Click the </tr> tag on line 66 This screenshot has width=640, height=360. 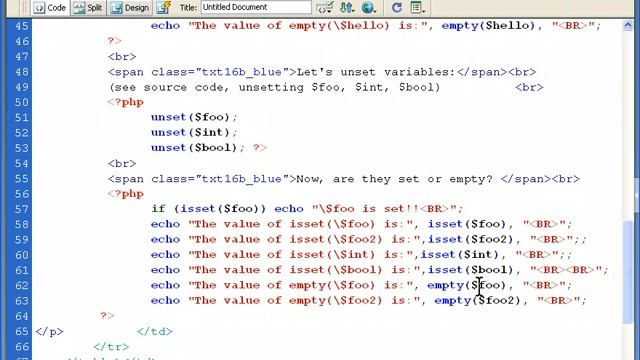tap(111, 347)
